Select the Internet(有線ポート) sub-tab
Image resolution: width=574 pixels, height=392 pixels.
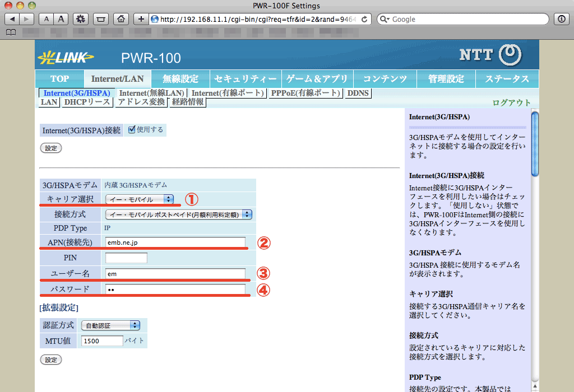[228, 94]
